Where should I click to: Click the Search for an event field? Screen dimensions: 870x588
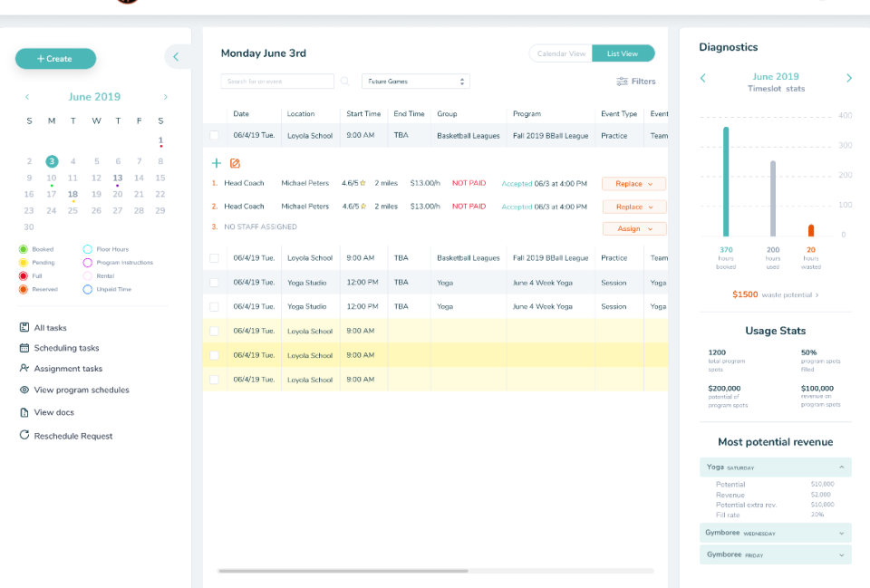click(x=277, y=82)
